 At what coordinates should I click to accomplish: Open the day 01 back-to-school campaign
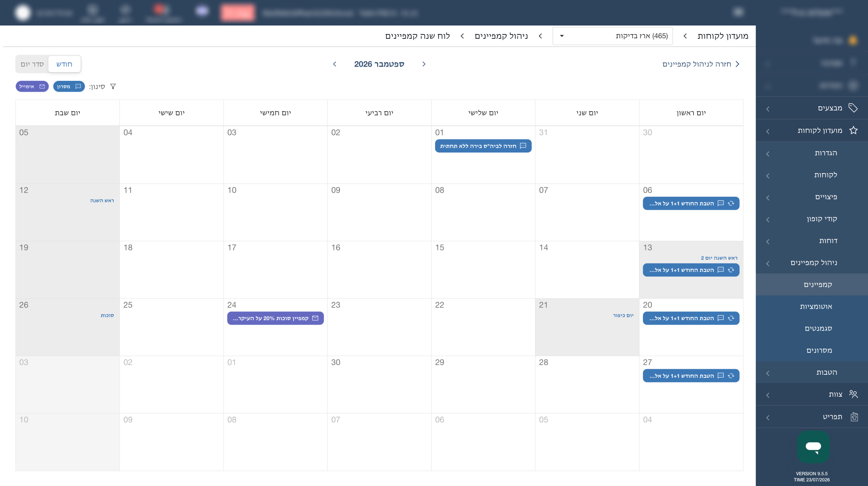(x=483, y=146)
